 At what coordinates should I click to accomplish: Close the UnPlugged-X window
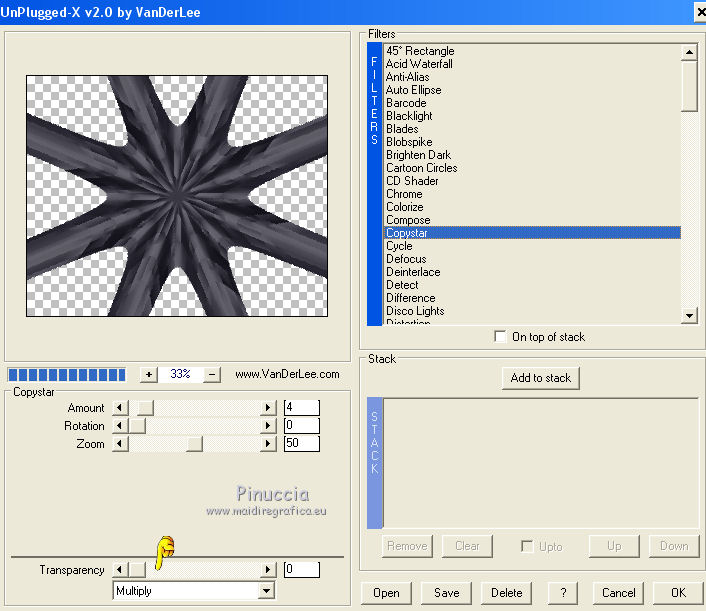[x=700, y=12]
